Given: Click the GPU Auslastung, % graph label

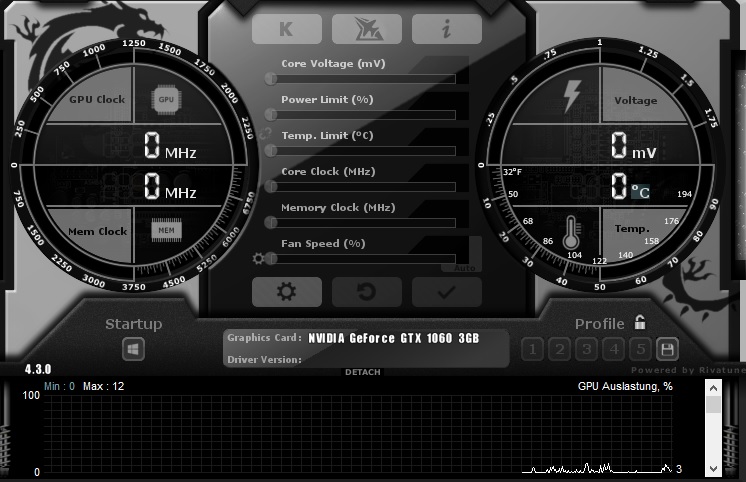Looking at the screenshot, I should [x=625, y=386].
